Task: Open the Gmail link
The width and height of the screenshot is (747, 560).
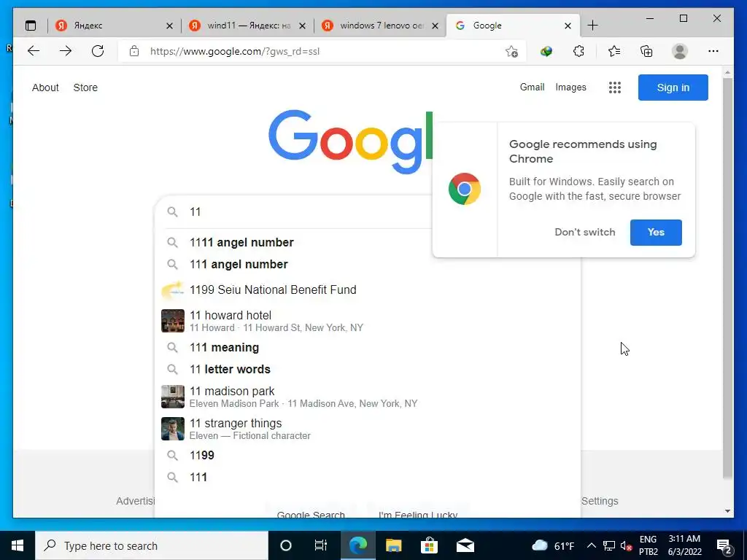Action: (x=532, y=87)
